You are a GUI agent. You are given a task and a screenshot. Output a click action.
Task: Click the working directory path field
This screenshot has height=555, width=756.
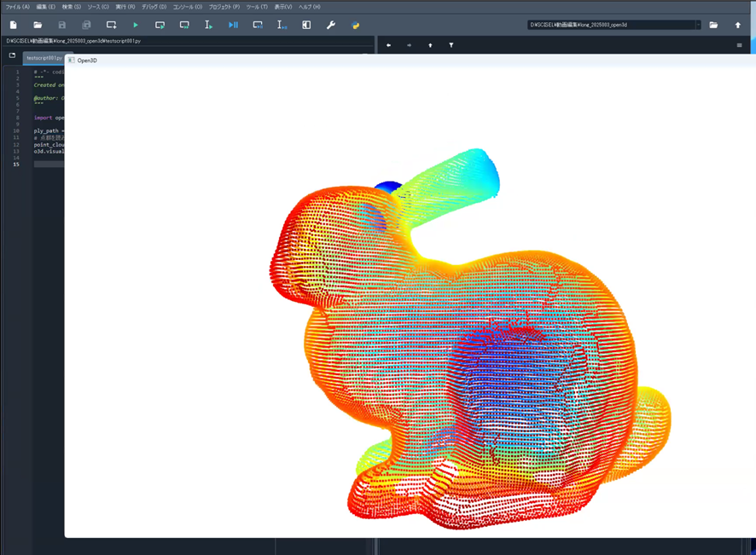[611, 25]
